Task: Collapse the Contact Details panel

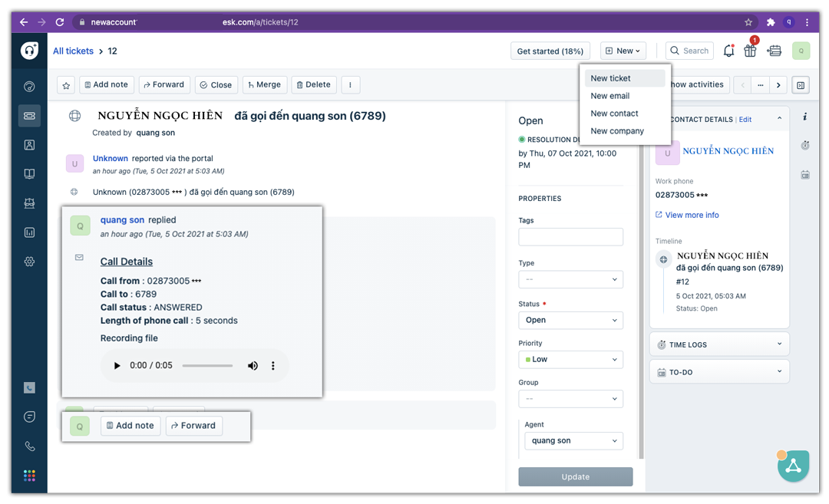Action: click(x=779, y=119)
